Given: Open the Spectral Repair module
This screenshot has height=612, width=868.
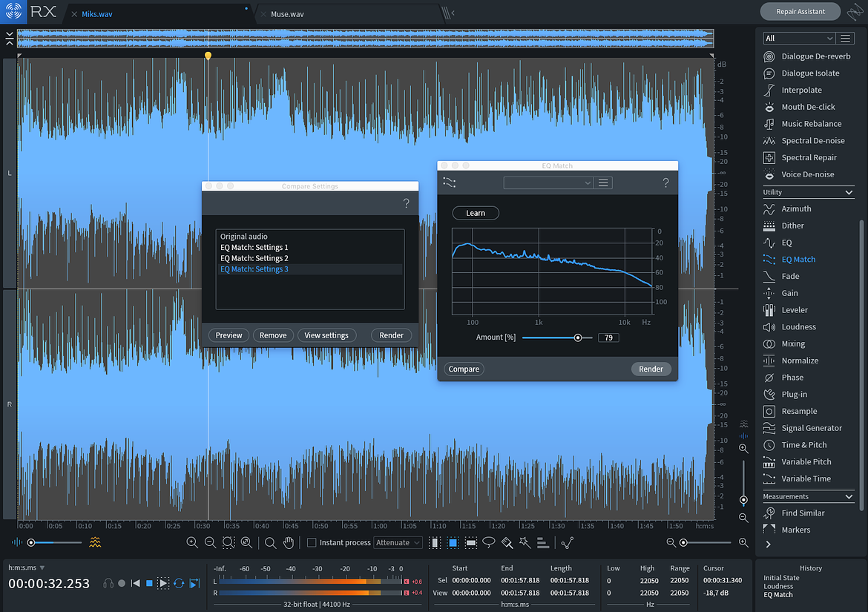Looking at the screenshot, I should [x=800, y=158].
